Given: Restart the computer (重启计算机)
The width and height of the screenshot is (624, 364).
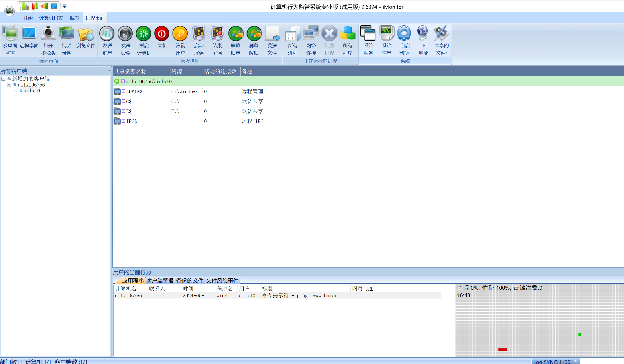Looking at the screenshot, I should coord(144,41).
